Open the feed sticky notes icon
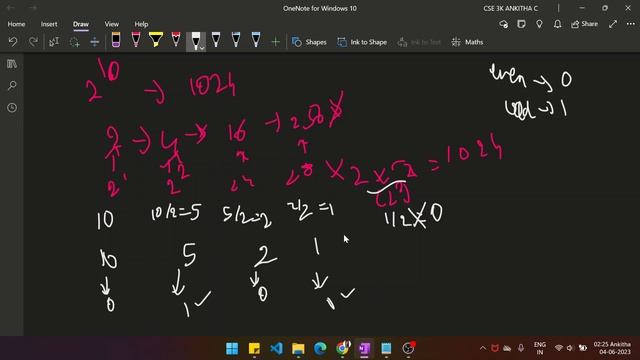640x360 pixels. click(521, 24)
